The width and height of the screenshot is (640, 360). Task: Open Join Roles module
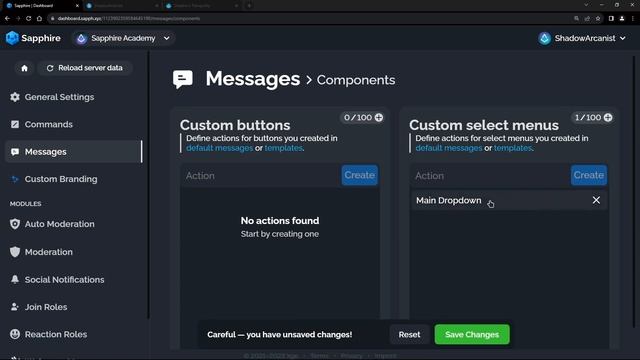73,307
